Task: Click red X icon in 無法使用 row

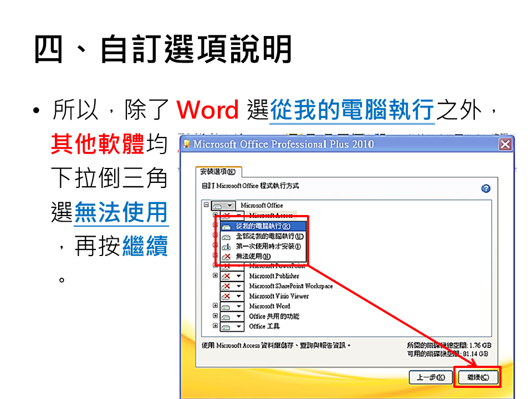Action: [x=226, y=257]
